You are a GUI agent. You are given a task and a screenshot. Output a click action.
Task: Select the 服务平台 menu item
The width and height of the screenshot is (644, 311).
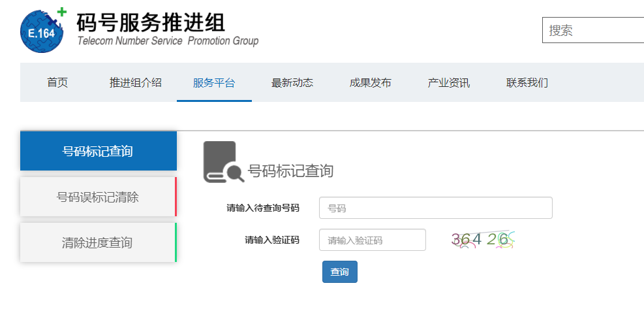click(214, 83)
